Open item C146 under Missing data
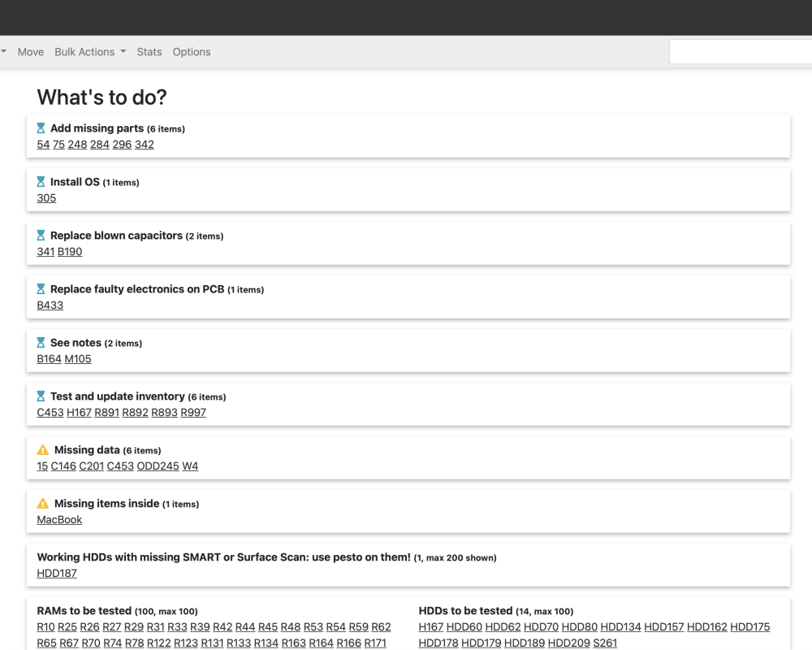The width and height of the screenshot is (812, 650). (x=63, y=466)
